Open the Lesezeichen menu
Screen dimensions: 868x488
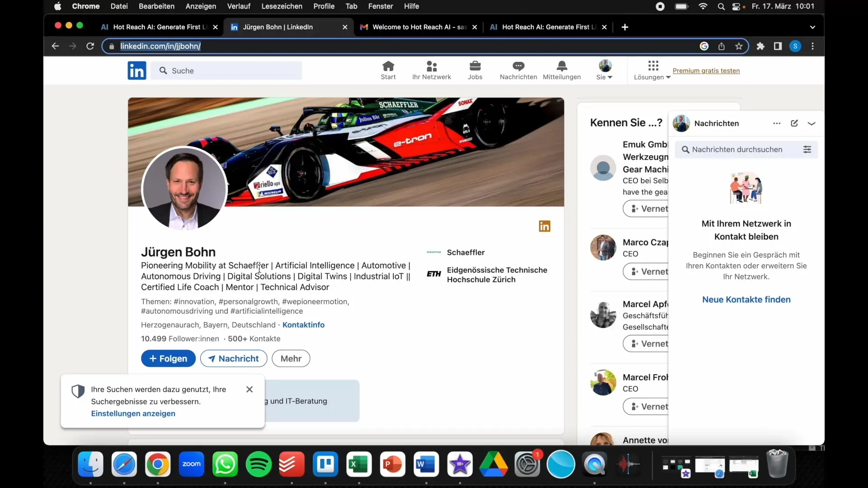pyautogui.click(x=282, y=6)
